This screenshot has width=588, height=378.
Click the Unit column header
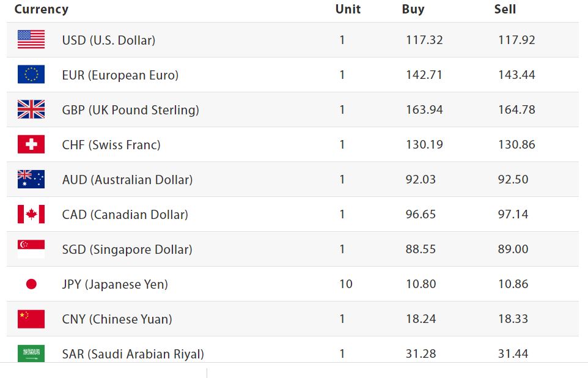pos(348,9)
